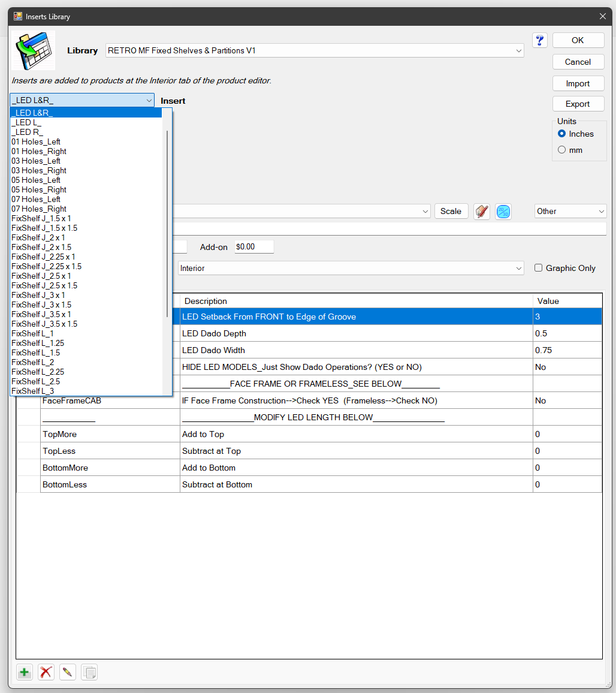Expand the Library dropdown

(x=518, y=51)
